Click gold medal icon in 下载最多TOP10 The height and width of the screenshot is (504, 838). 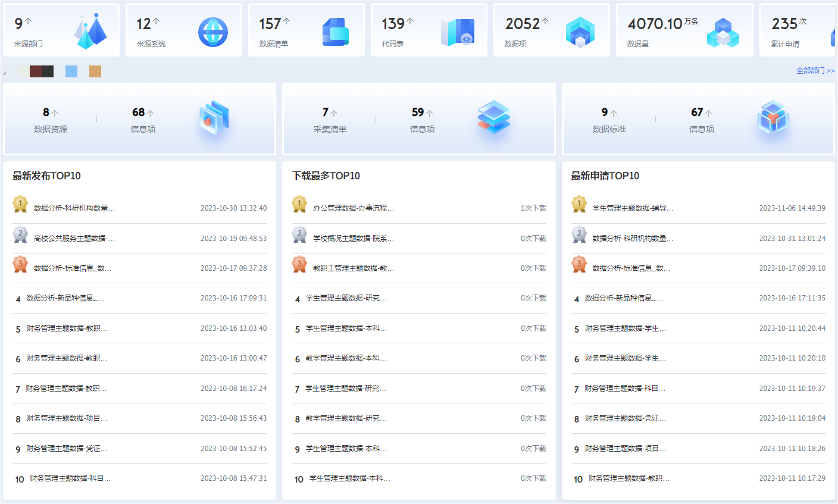click(x=299, y=205)
